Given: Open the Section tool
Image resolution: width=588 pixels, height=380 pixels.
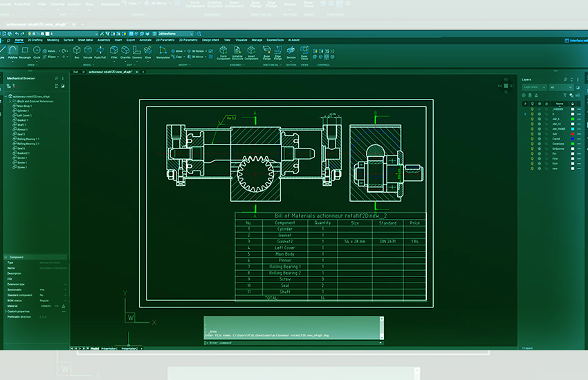Looking at the screenshot, I should 291,53.
